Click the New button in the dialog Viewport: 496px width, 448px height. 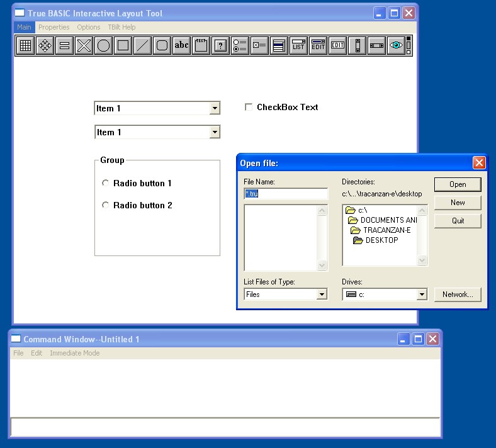pyautogui.click(x=458, y=203)
